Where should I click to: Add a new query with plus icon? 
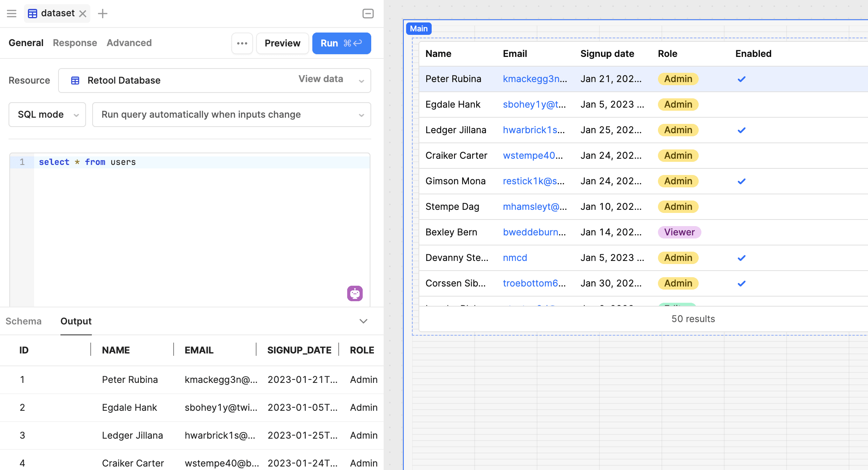pyautogui.click(x=103, y=14)
